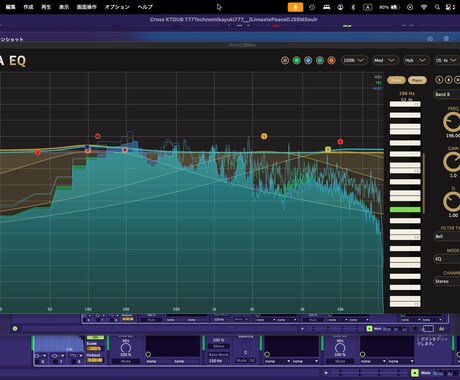Click the FREQ knob
This screenshot has width=460, height=380.
(x=451, y=122)
